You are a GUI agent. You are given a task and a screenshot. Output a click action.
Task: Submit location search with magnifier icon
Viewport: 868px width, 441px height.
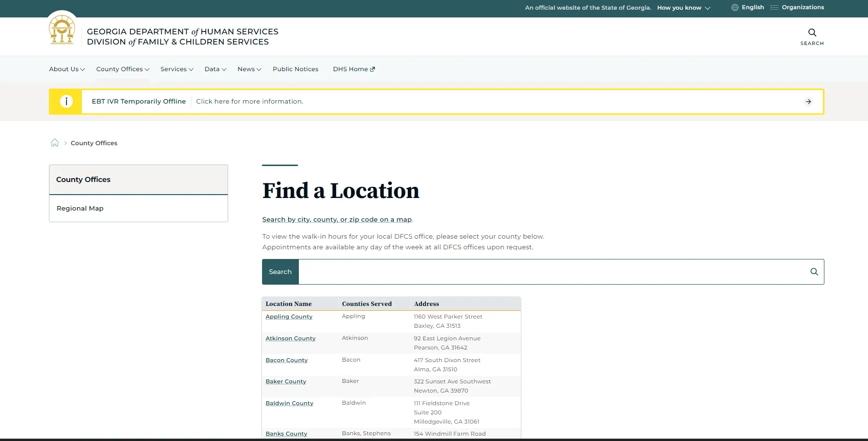814,272
